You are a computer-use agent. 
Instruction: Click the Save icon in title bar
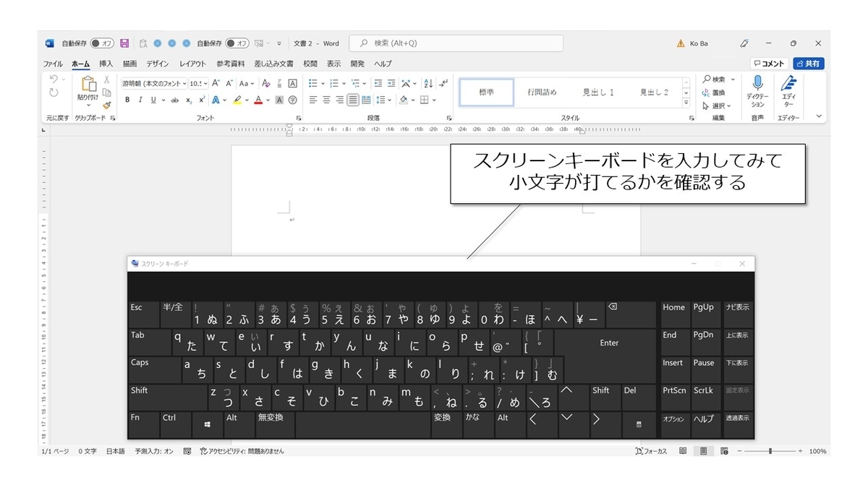pyautogui.click(x=124, y=43)
